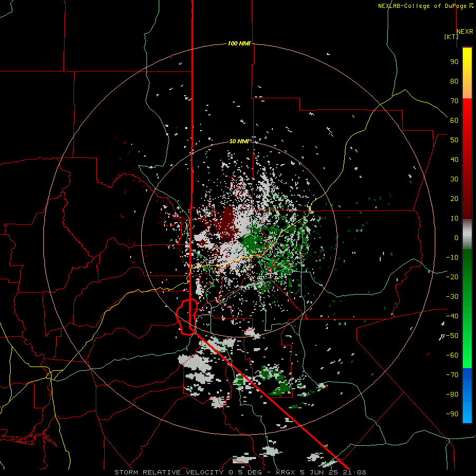Click the "NEXLAB-College of DuPage" header text
The image size is (476, 476).
[x=422, y=6]
